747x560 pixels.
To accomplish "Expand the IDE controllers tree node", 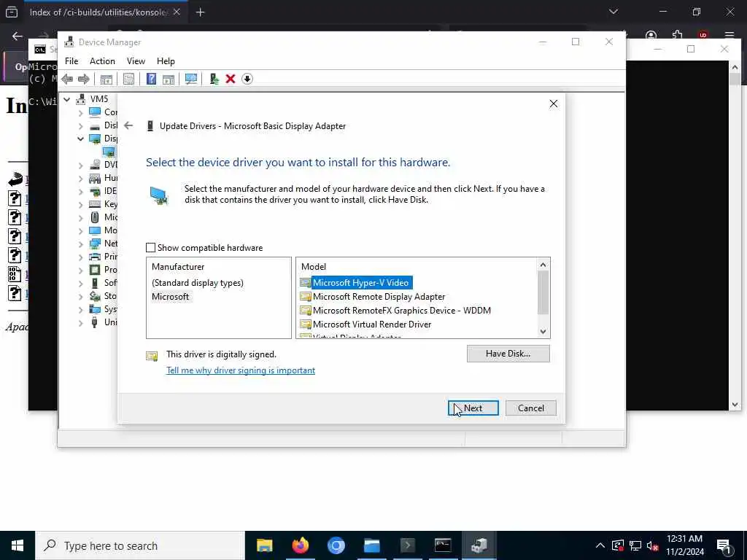I will click(x=80, y=191).
